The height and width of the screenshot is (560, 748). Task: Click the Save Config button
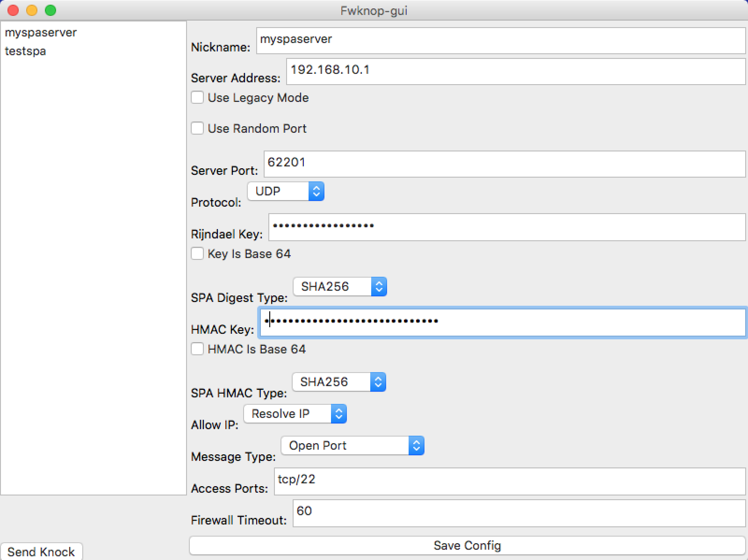[467, 546]
